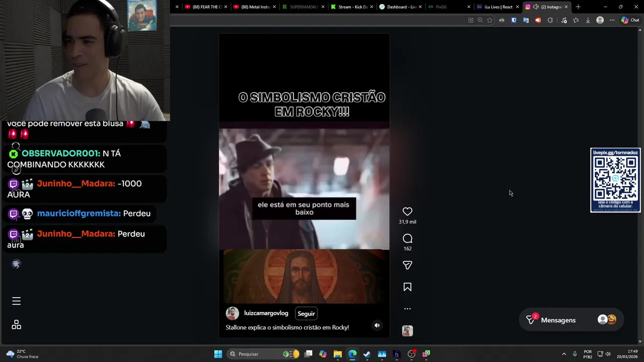This screenshot has height=362, width=644.
Task: Like the Rocky reel with the heart icon
Action: (x=408, y=212)
